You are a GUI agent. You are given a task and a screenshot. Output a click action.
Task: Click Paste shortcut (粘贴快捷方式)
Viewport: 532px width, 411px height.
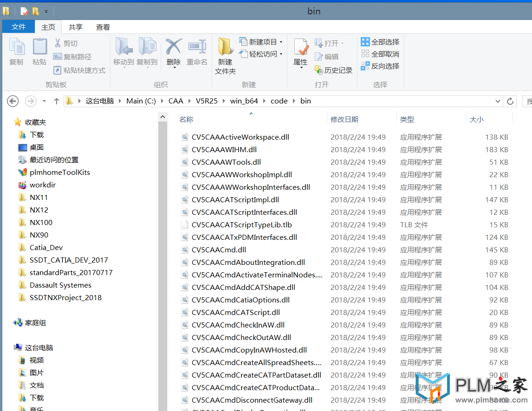click(80, 70)
